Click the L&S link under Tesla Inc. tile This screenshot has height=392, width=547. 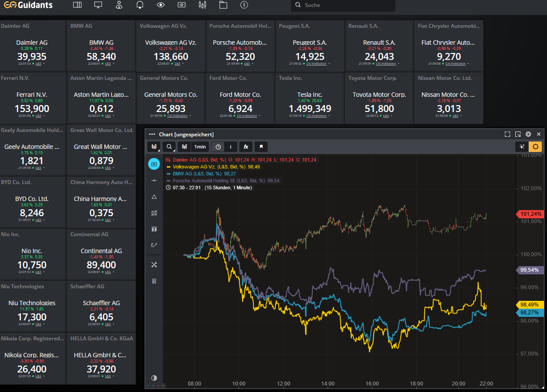pyautogui.click(x=317, y=116)
